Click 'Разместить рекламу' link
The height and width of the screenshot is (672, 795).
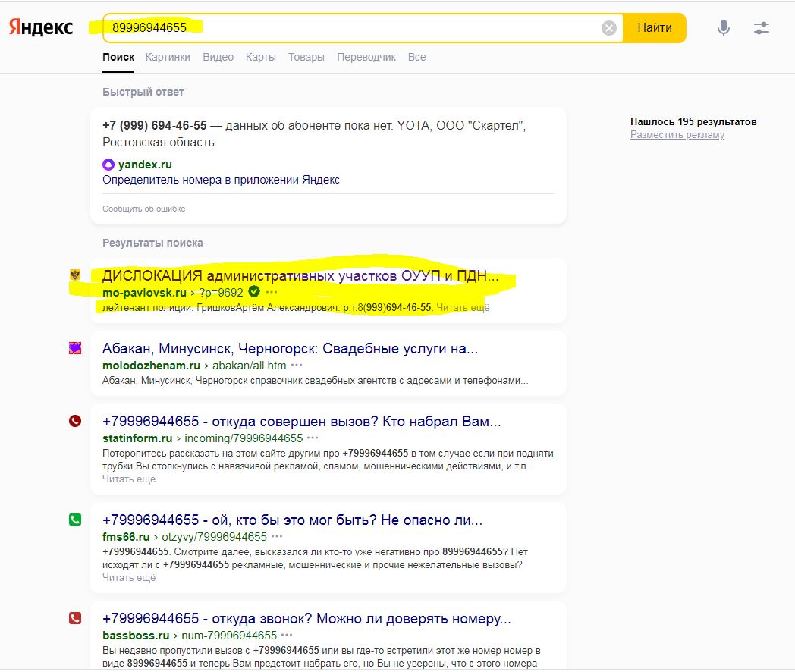[x=677, y=134]
